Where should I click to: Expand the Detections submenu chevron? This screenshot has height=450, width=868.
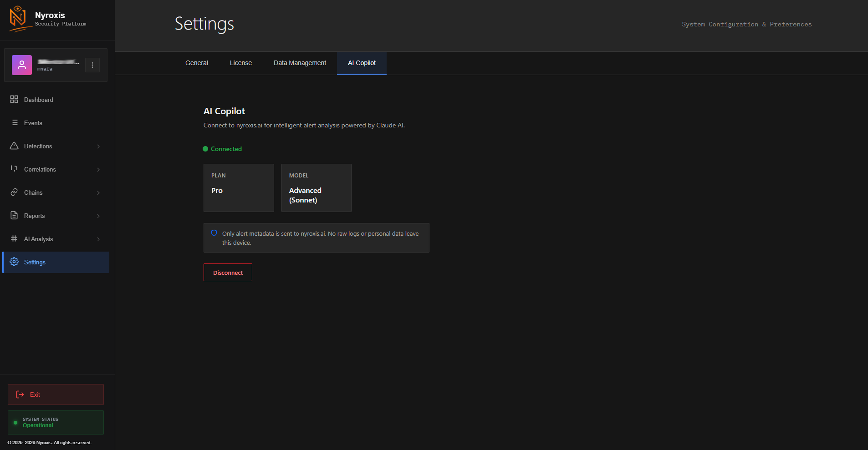click(98, 147)
